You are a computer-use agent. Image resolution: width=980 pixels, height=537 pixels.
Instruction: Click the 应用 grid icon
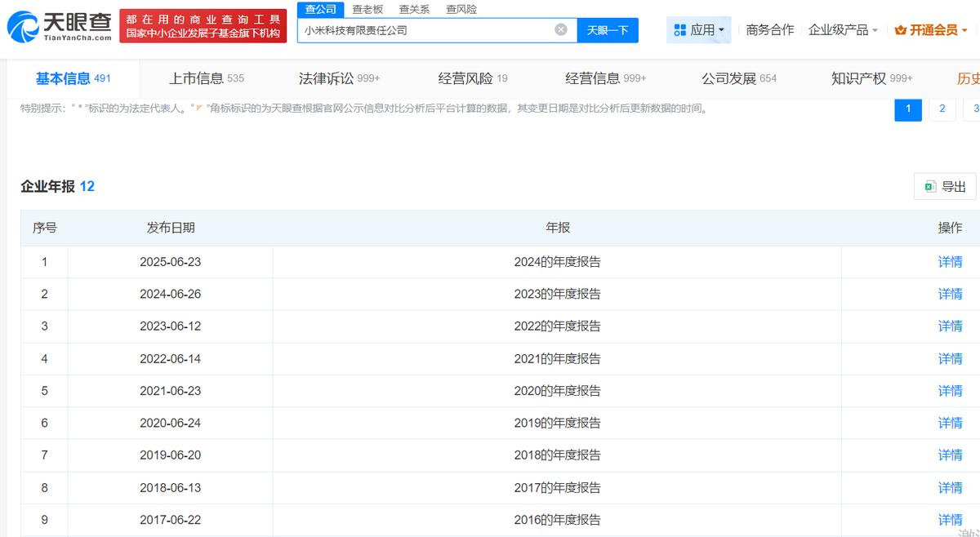click(679, 30)
